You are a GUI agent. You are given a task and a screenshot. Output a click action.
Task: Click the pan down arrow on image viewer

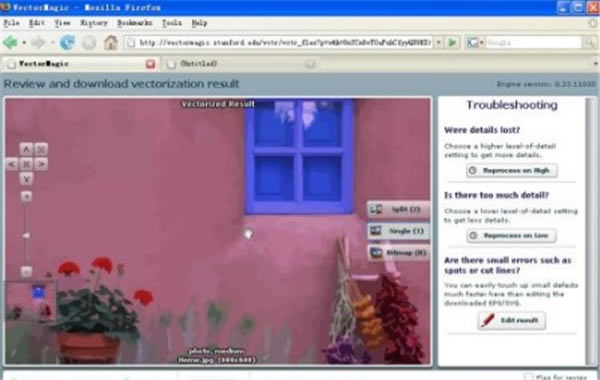(26, 179)
